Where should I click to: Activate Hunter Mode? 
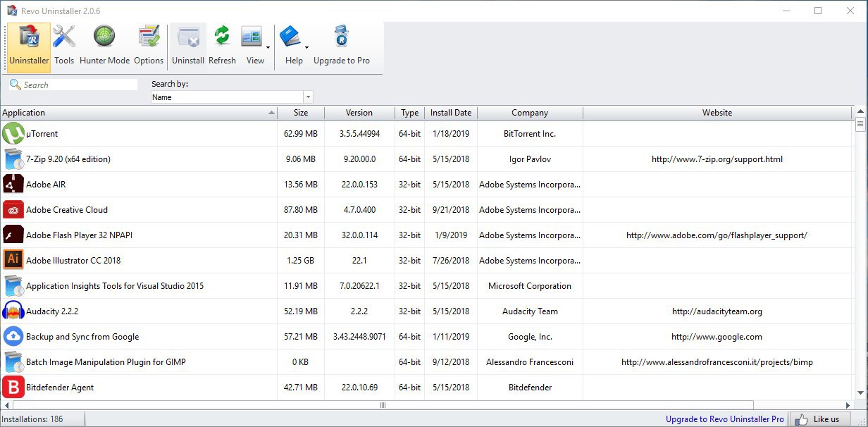(104, 46)
